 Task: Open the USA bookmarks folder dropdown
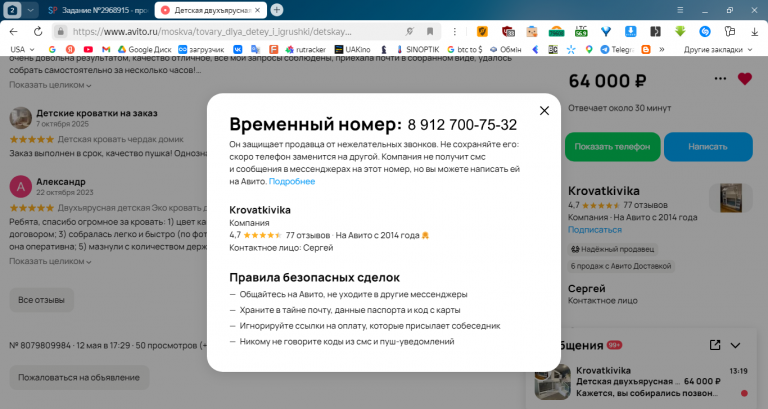22,49
